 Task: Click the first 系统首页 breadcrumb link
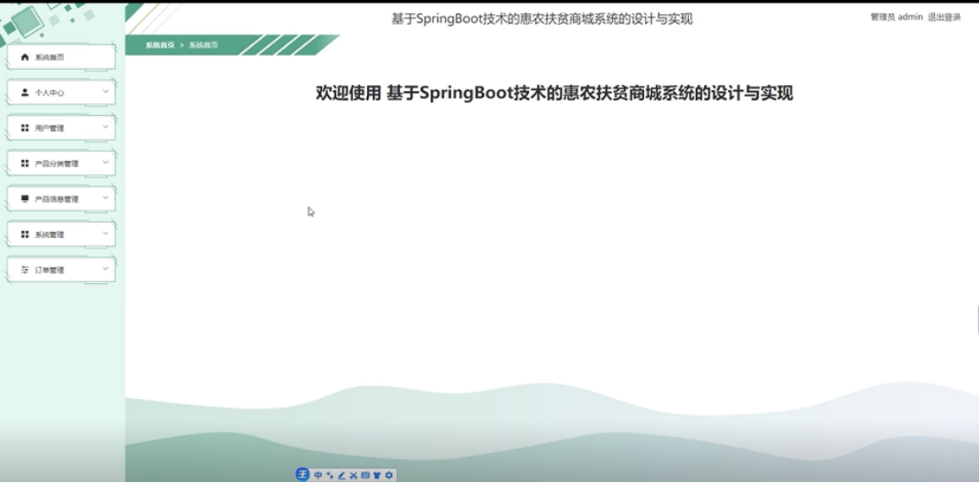point(160,45)
